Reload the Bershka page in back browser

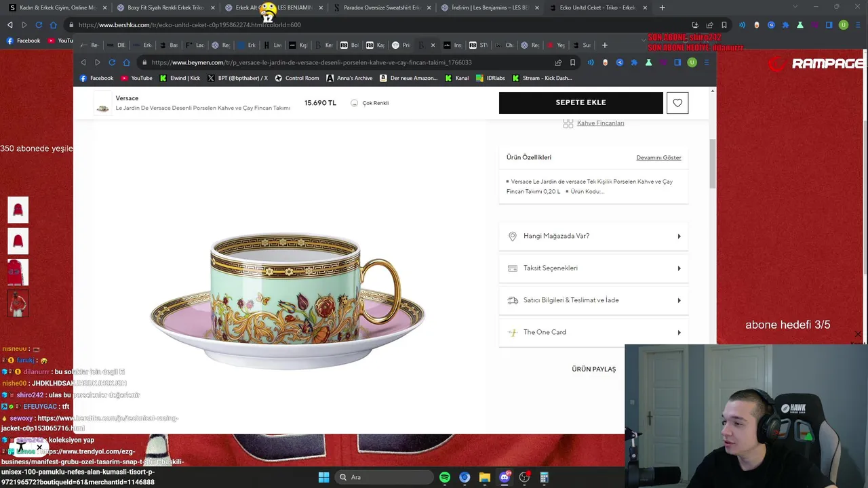pyautogui.click(x=39, y=25)
